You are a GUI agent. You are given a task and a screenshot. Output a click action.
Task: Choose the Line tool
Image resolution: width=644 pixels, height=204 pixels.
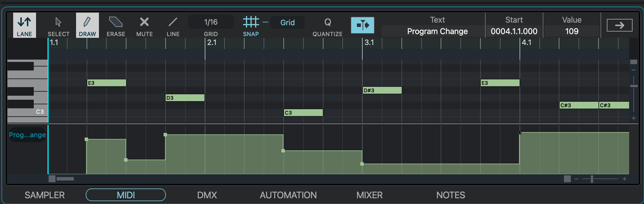coord(173,25)
